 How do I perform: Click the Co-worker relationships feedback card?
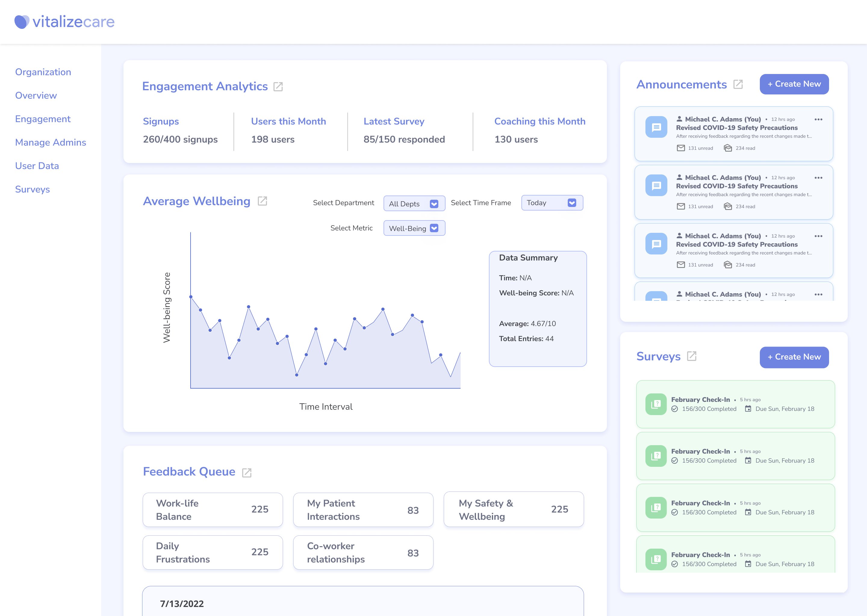pyautogui.click(x=363, y=553)
